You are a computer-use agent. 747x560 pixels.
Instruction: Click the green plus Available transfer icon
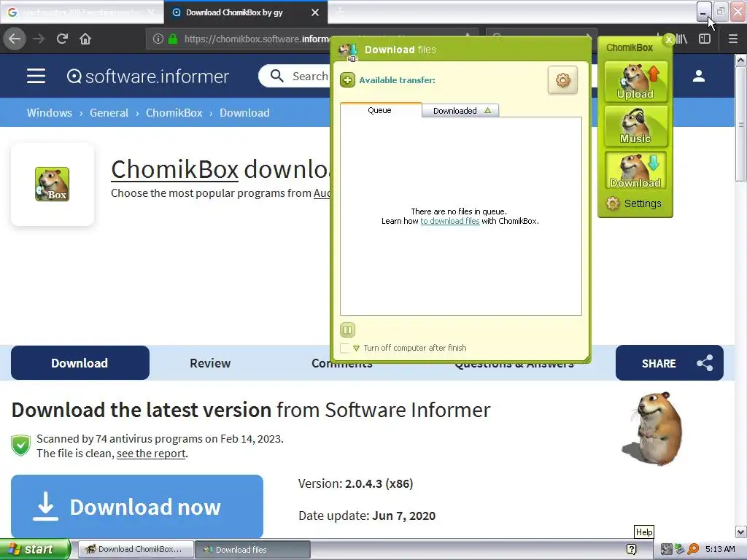coord(347,80)
